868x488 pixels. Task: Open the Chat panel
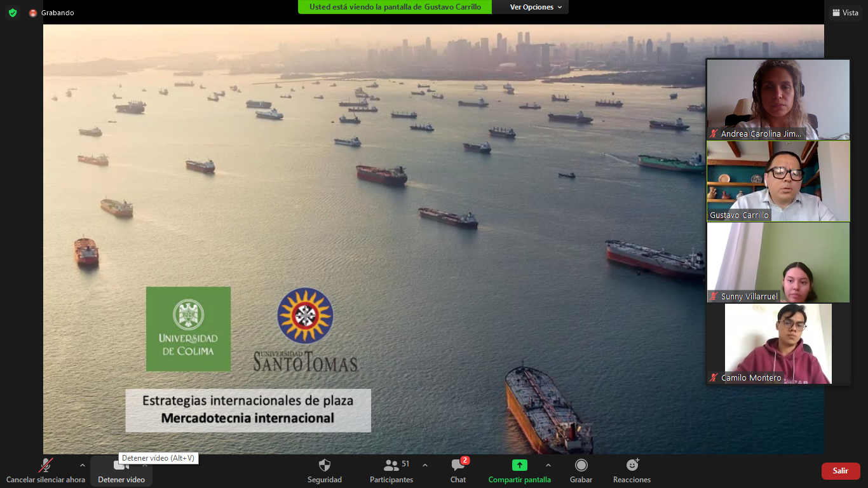point(458,471)
